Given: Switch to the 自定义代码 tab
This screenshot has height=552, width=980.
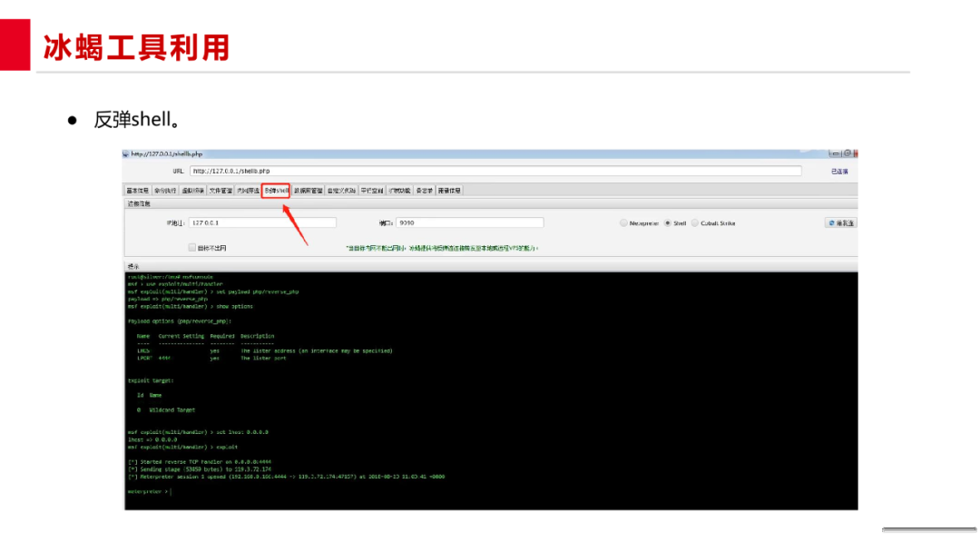Looking at the screenshot, I should pyautogui.click(x=341, y=191).
